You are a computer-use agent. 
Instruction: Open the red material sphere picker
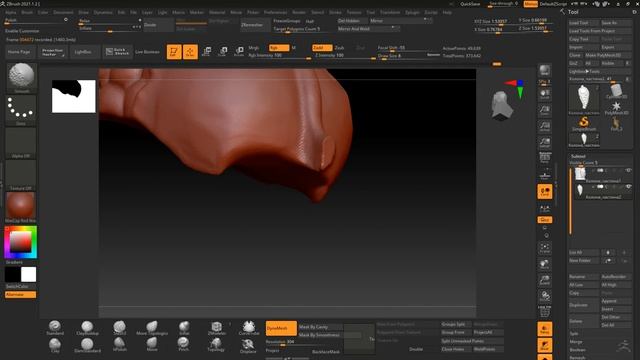[x=21, y=207]
